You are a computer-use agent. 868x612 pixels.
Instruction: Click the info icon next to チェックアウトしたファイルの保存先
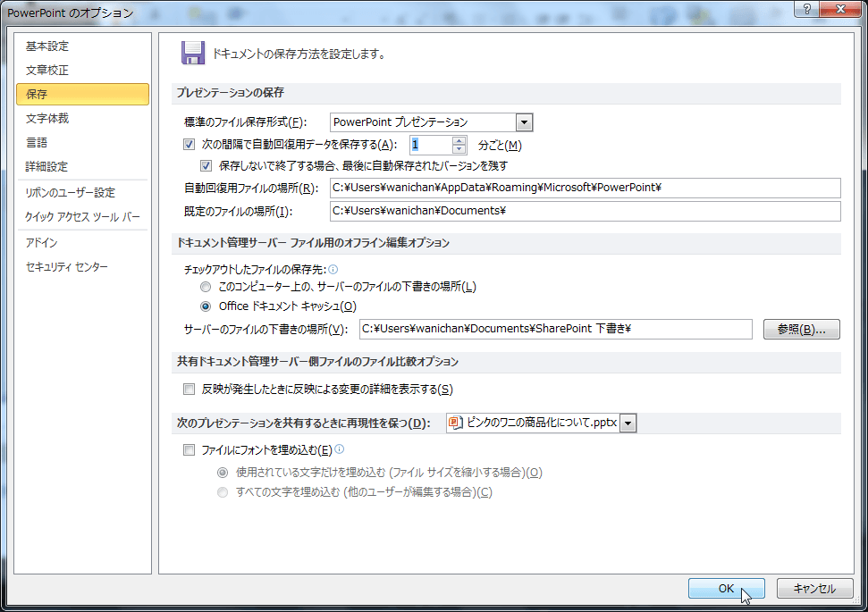333,270
